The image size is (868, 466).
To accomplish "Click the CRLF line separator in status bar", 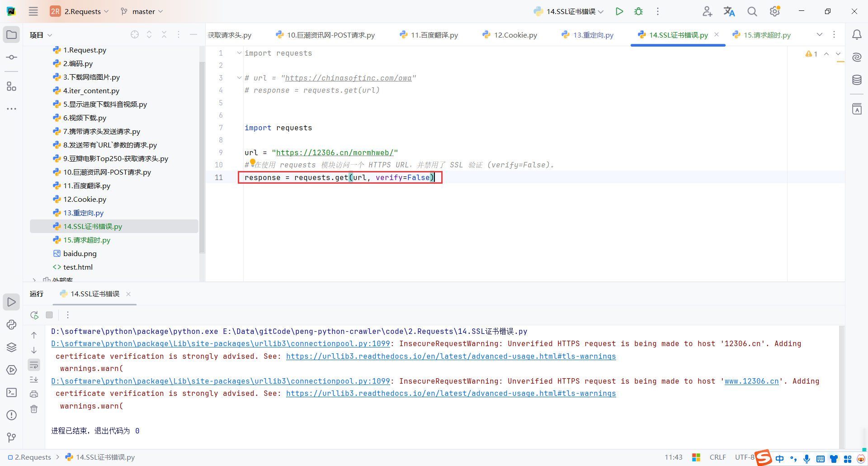I will 718,457.
